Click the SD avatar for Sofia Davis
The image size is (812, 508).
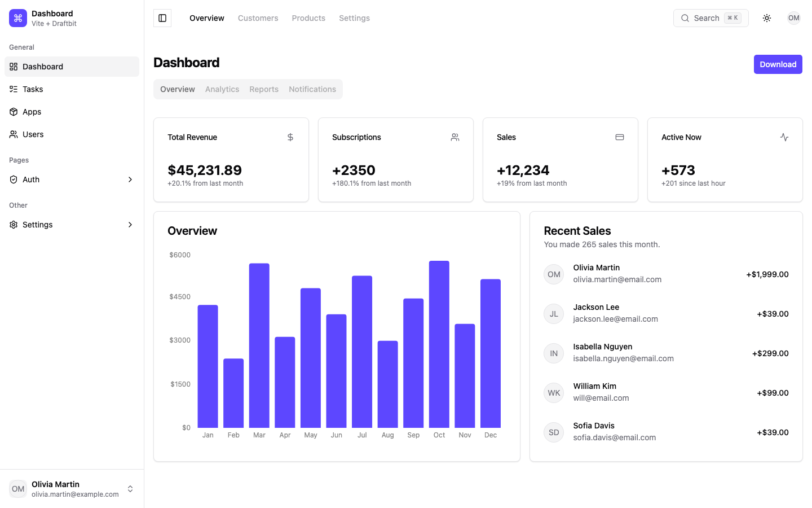coord(554,432)
